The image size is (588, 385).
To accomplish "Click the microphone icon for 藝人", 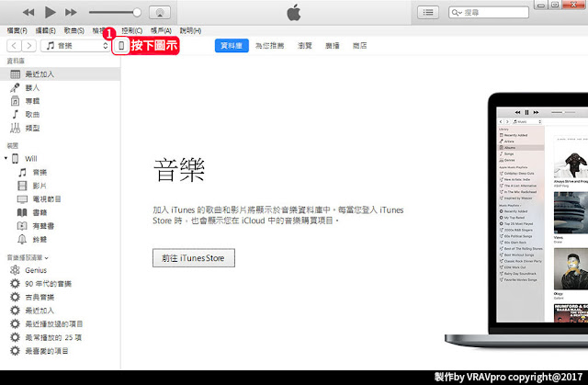I will pos(15,87).
